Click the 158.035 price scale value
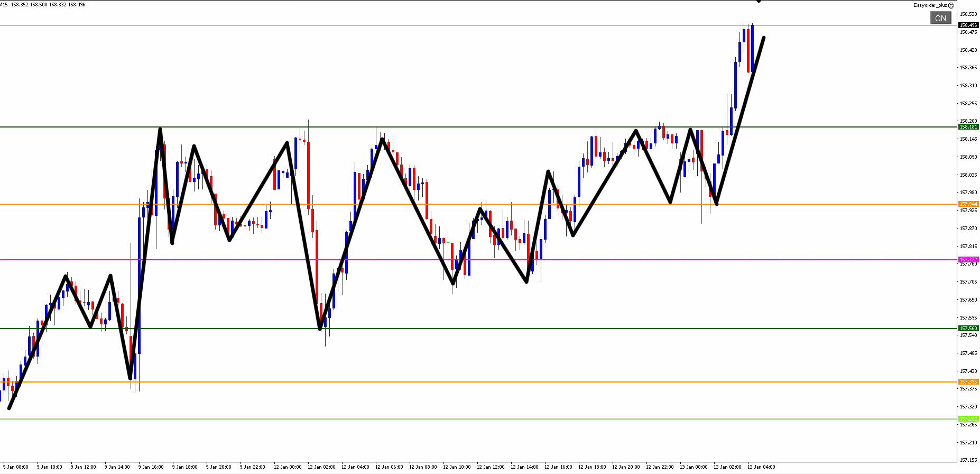This screenshot has height=474, width=980. click(968, 175)
